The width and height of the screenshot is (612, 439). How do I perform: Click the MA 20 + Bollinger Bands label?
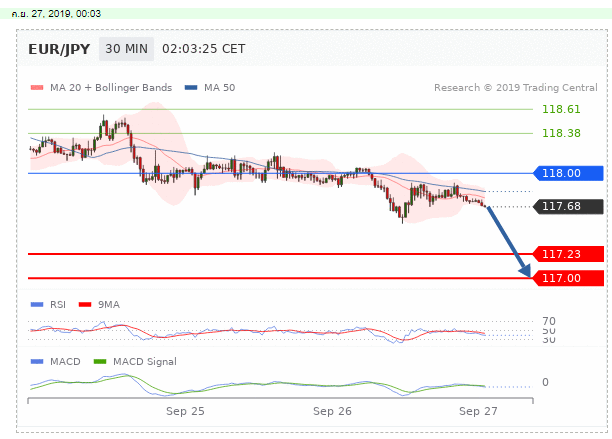[111, 88]
